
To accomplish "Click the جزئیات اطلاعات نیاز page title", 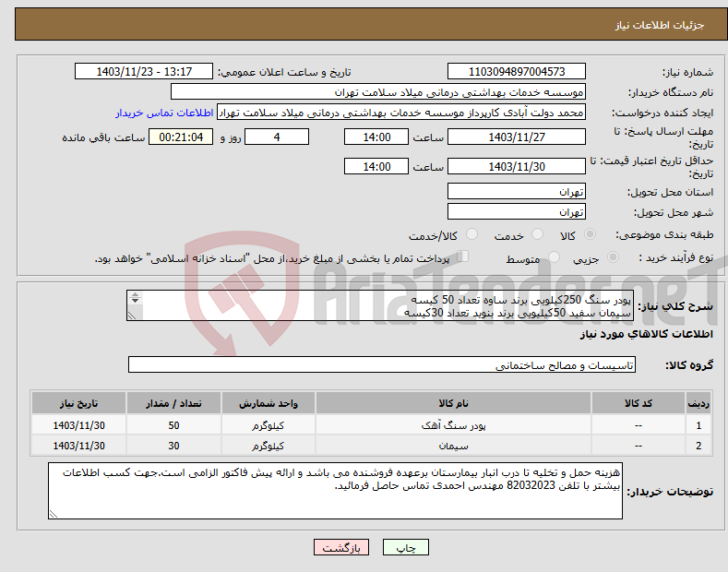I will 660,25.
